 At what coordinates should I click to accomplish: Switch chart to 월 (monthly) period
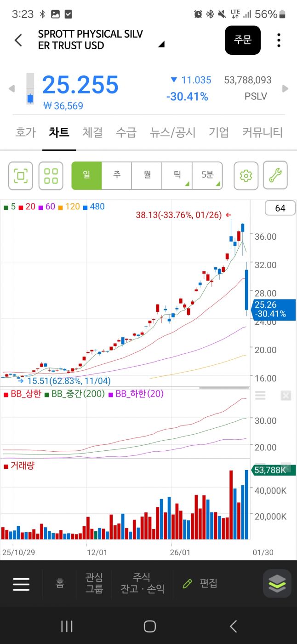(147, 175)
